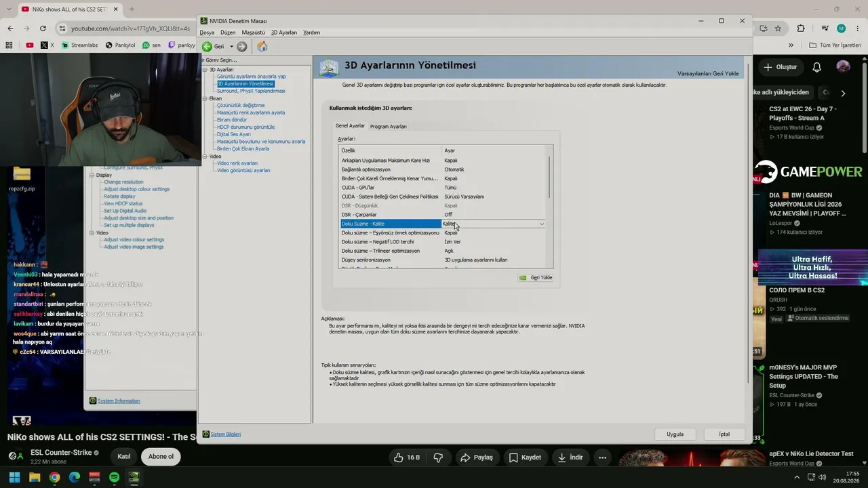The height and width of the screenshot is (488, 868).
Task: Open YouTube notifications bell
Action: [817, 67]
